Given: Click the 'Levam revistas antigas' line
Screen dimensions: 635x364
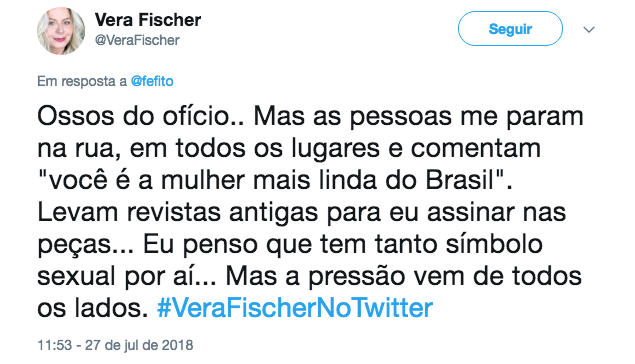Looking at the screenshot, I should 302,212.
